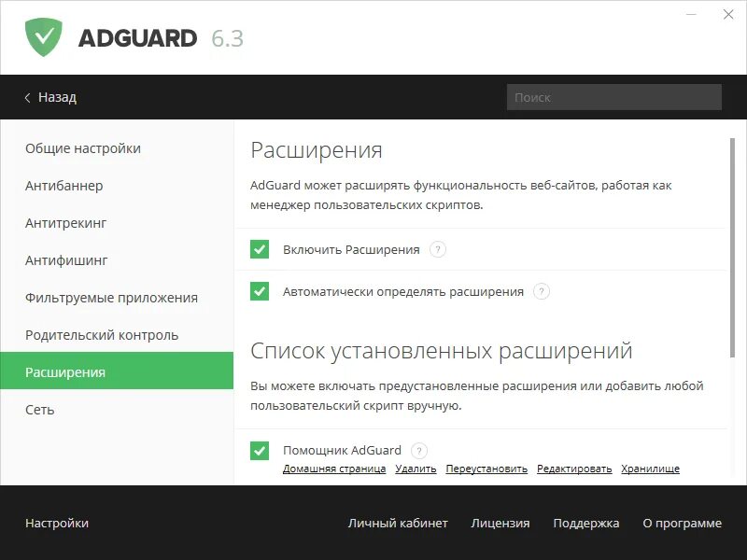Uncheck Автоматически определять расширения
This screenshot has width=747, height=560.
(x=260, y=291)
